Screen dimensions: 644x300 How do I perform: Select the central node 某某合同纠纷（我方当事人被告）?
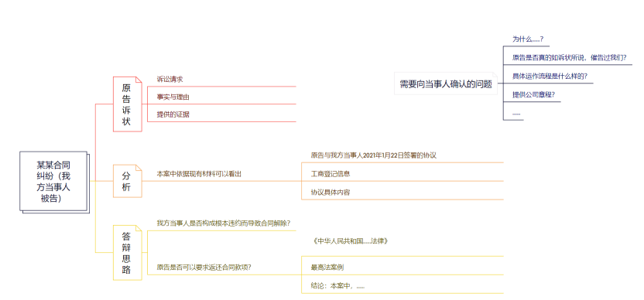pyautogui.click(x=54, y=182)
